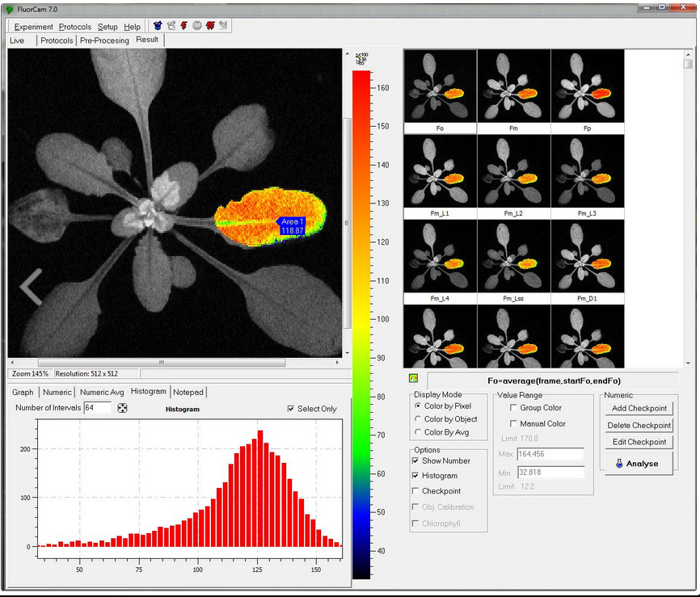
Task: Enable the Checkpoint option
Action: point(415,491)
